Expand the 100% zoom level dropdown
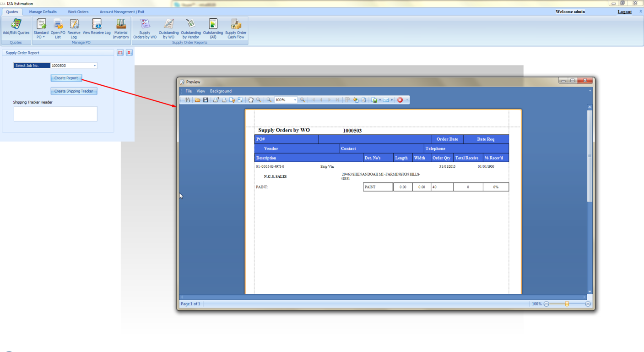This screenshot has width=644, height=352. click(295, 100)
